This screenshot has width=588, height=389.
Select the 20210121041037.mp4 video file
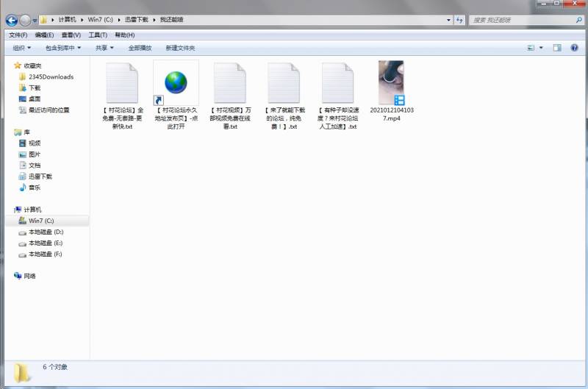tap(390, 83)
